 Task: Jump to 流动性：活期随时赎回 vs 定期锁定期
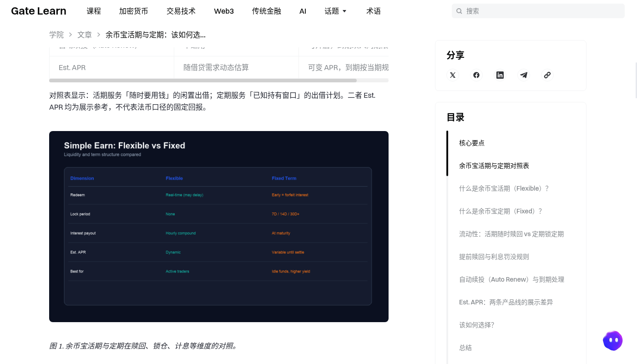point(511,234)
